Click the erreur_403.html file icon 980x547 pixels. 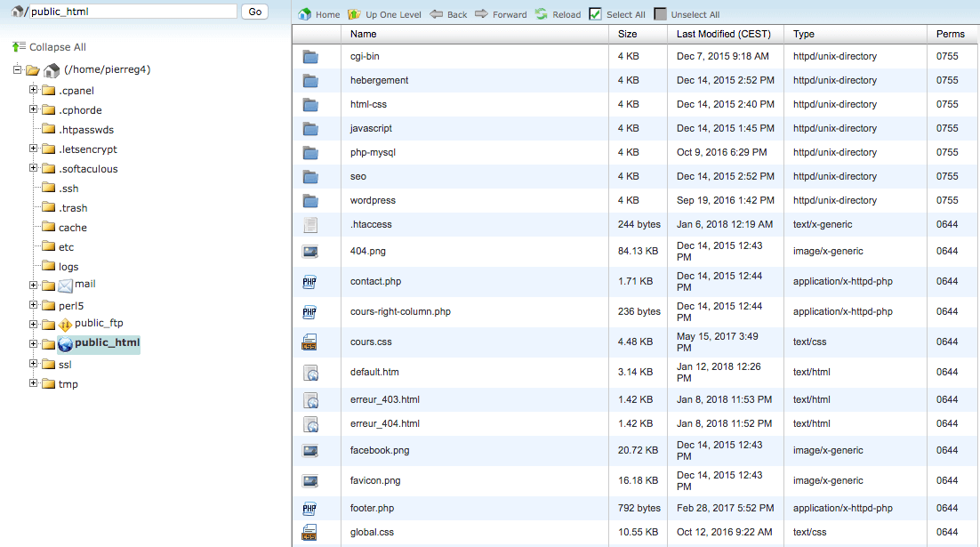[310, 400]
